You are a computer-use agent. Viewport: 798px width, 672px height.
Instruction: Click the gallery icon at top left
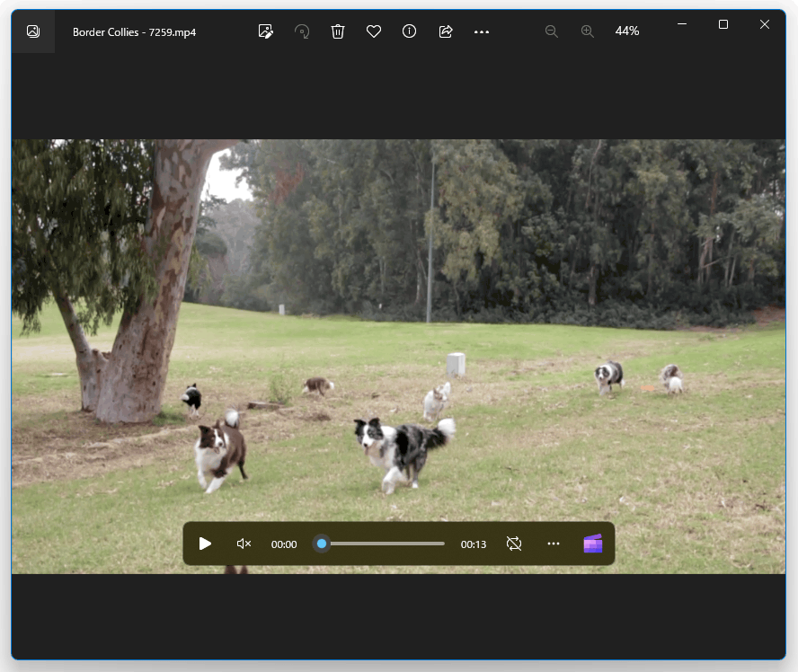tap(33, 31)
